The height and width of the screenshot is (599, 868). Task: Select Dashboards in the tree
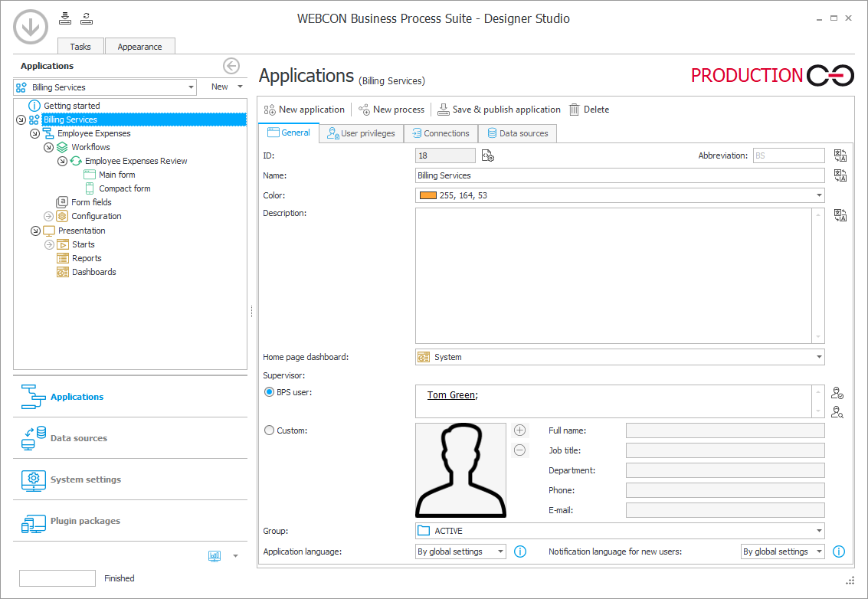tap(94, 272)
